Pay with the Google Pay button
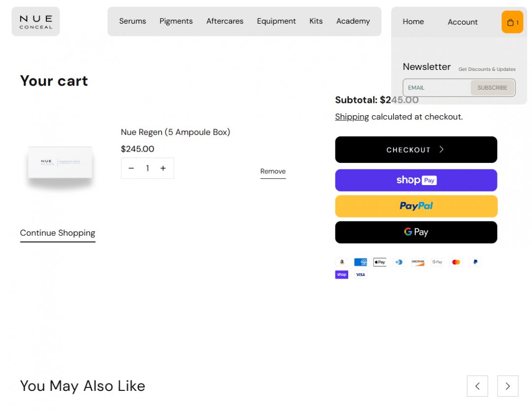532x414 pixels. (416, 232)
